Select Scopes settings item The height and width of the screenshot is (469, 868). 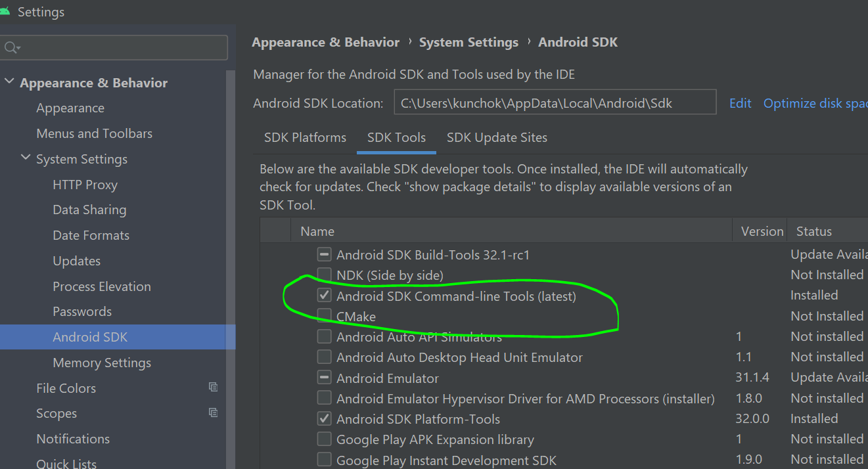(57, 413)
